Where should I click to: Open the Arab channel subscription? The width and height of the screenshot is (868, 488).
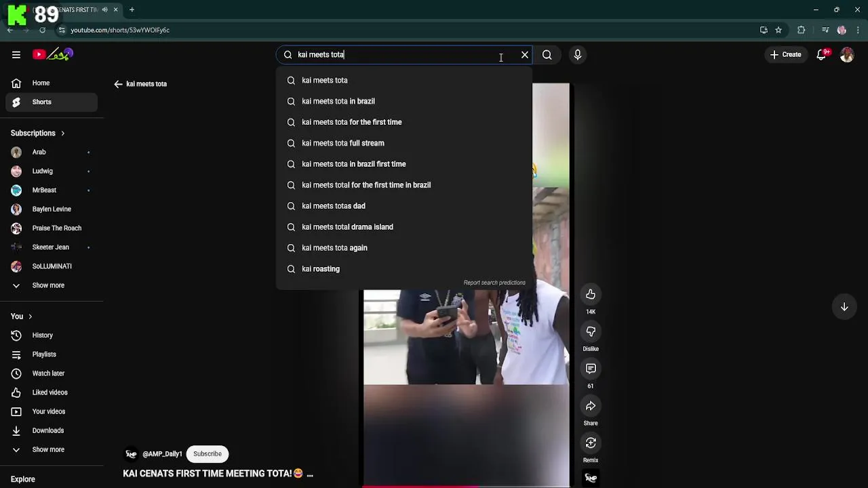coord(52,152)
